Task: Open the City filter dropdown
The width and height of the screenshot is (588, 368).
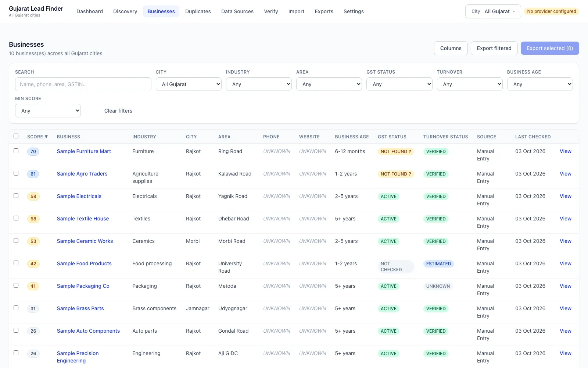Action: (x=189, y=84)
